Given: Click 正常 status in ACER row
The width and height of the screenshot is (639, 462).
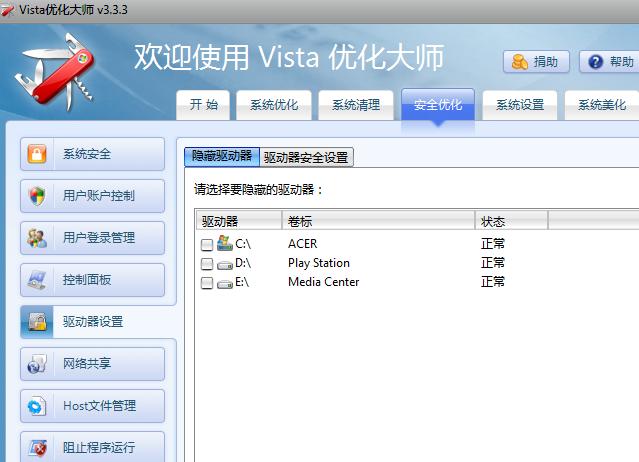Looking at the screenshot, I should [493, 244].
